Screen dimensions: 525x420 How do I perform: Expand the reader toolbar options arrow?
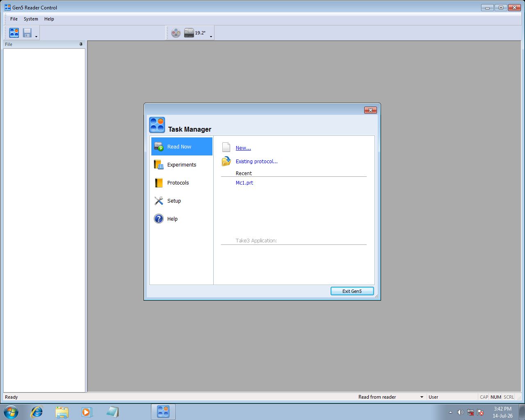[211, 37]
